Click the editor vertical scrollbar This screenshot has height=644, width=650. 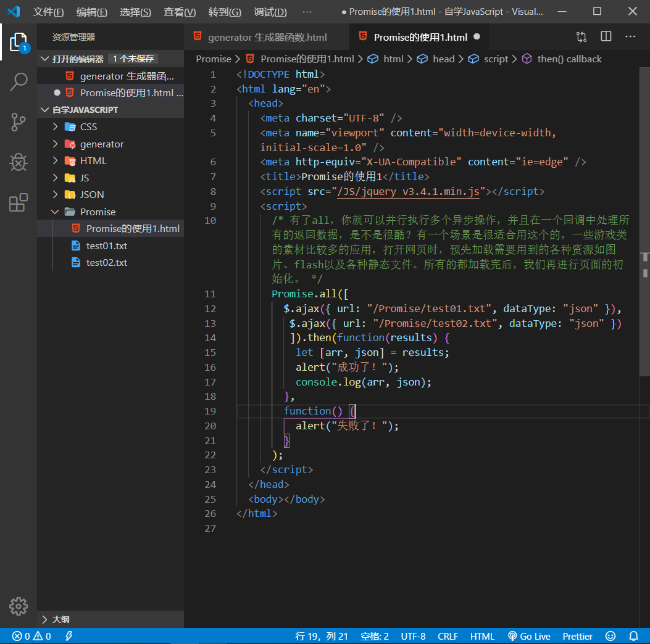pyautogui.click(x=644, y=221)
